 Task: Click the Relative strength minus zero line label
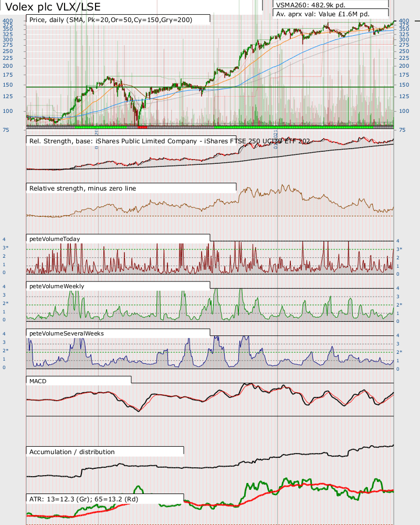point(131,187)
